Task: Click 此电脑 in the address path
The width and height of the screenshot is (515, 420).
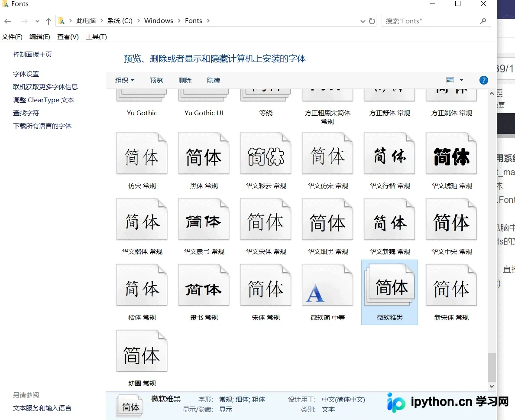Action: pyautogui.click(x=86, y=21)
